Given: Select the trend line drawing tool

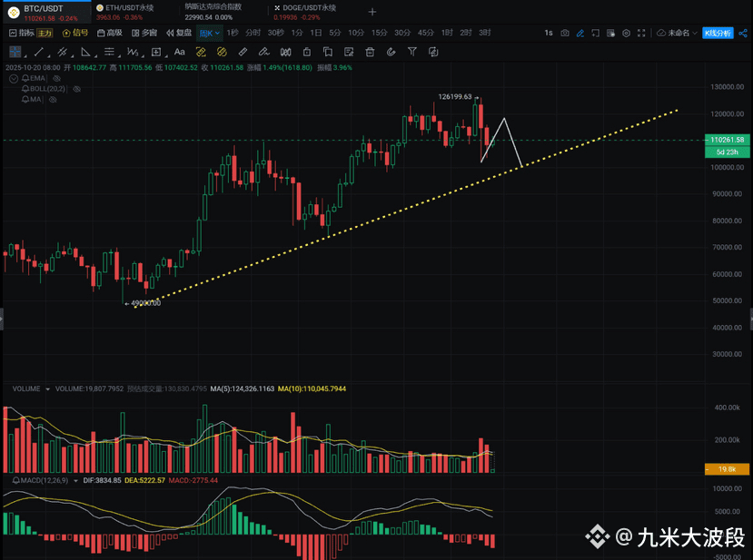Looking at the screenshot, I should pyautogui.click(x=39, y=52).
